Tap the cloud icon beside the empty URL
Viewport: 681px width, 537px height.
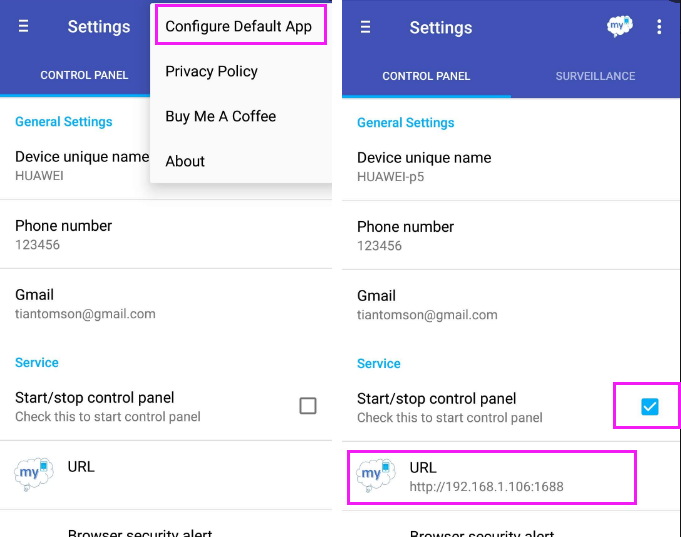point(34,473)
